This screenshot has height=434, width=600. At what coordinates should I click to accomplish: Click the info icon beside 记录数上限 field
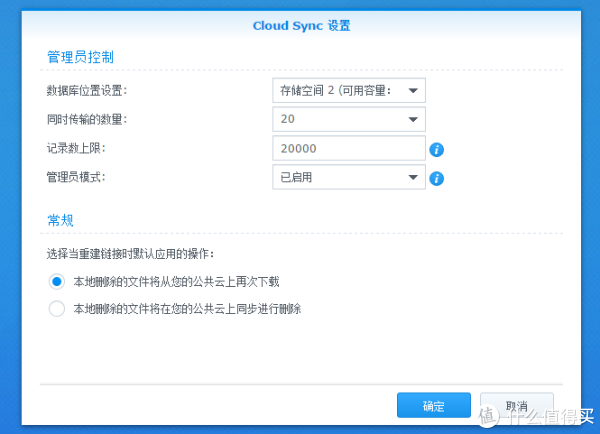(x=436, y=150)
